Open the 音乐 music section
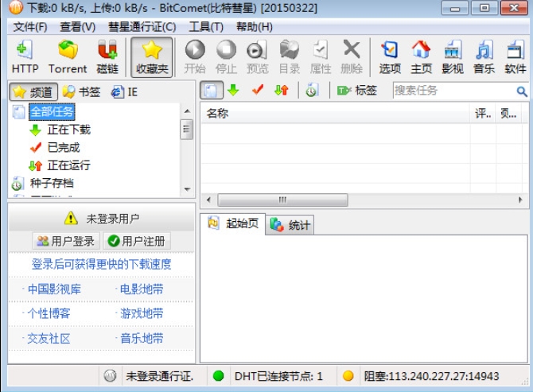 [484, 57]
